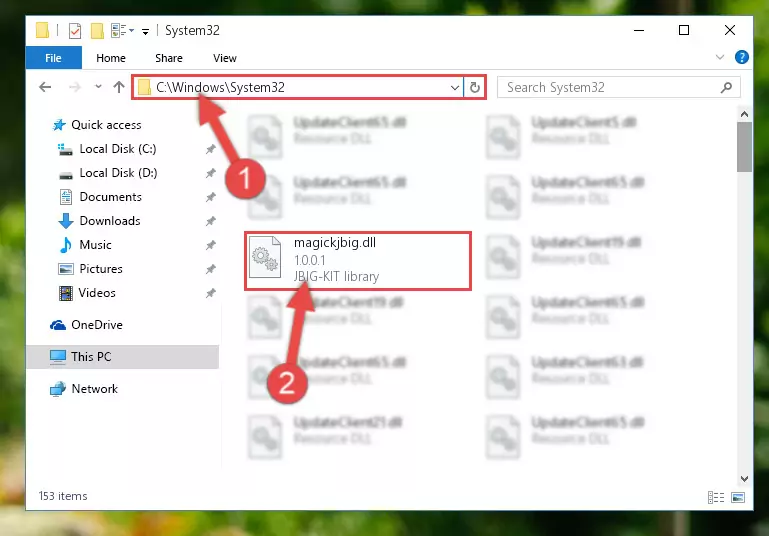Click the scrollbar up arrow
This screenshot has width=769, height=536.
pos(744,114)
